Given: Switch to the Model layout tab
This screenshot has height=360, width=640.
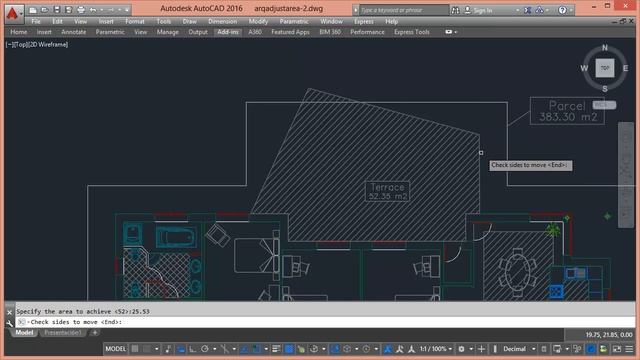Looking at the screenshot, I should coord(24,333).
